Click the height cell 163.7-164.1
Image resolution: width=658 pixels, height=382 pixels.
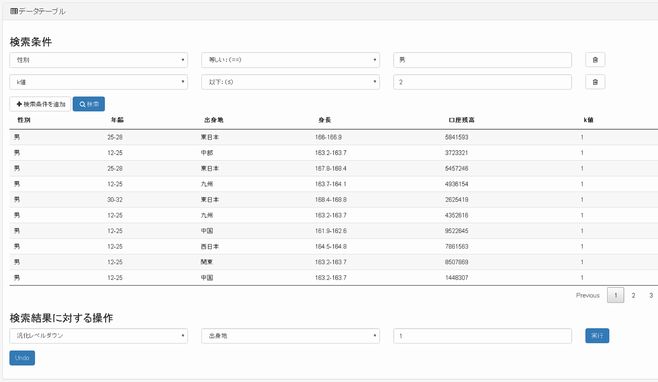[x=331, y=184]
